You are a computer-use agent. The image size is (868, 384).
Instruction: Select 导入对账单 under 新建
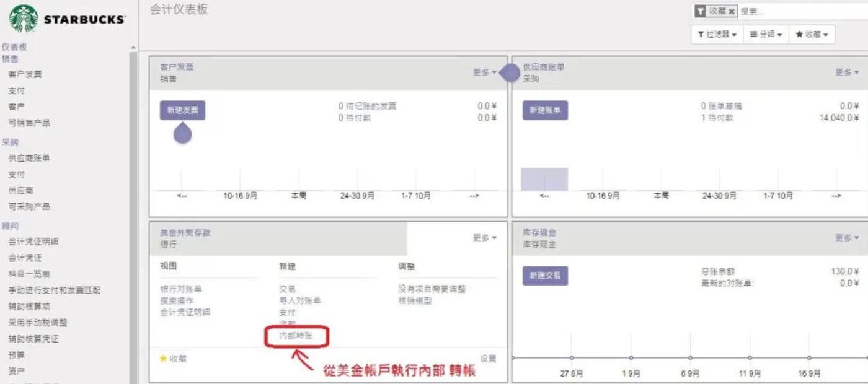tap(300, 300)
